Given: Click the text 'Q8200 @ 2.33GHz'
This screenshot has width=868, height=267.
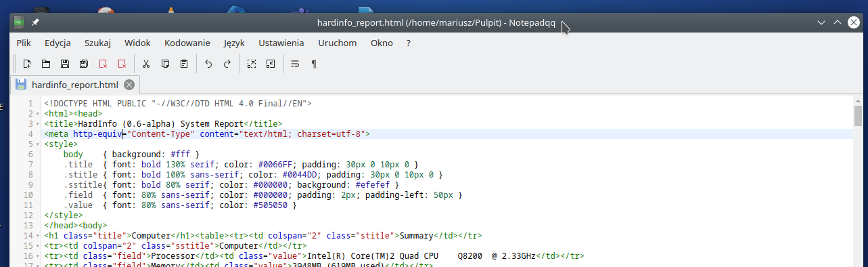Looking at the screenshot, I should 497,256.
